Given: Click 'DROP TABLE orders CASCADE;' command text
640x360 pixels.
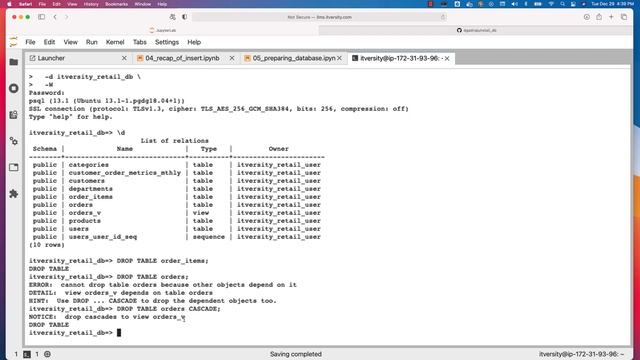Looking at the screenshot, I should coord(169,309).
